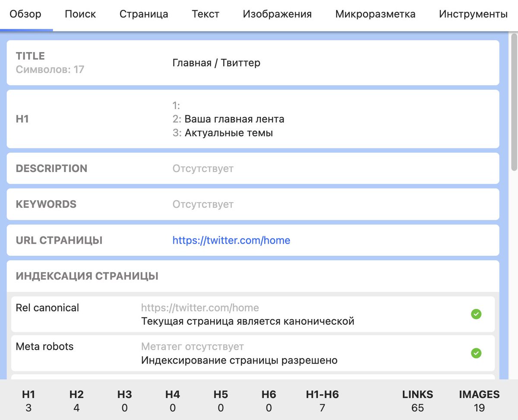The height and width of the screenshot is (420, 518).
Task: Open the Изображения tab
Action: point(277,14)
